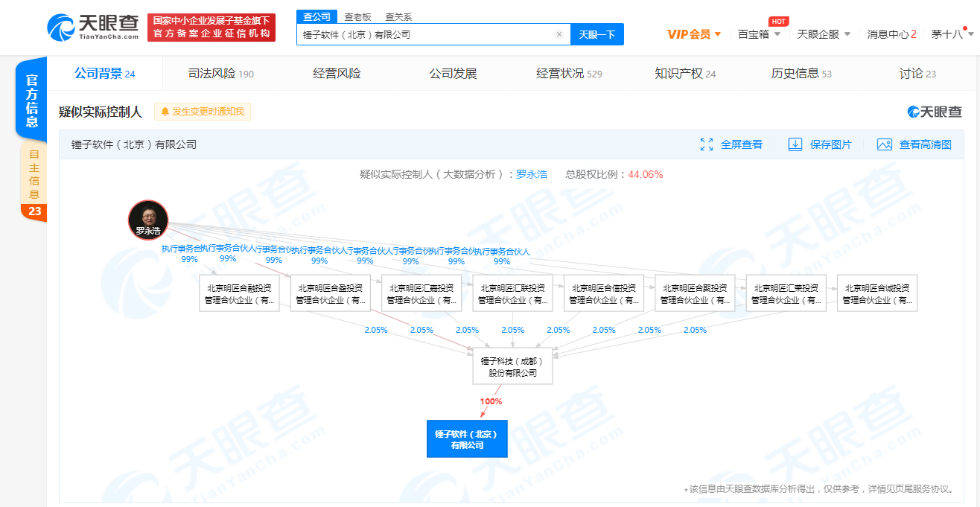Select the 北京明医合聚投资 node
This screenshot has width=980, height=507.
[695, 293]
